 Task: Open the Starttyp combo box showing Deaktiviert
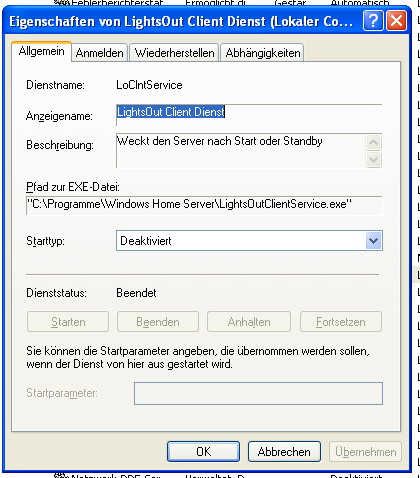pos(249,240)
